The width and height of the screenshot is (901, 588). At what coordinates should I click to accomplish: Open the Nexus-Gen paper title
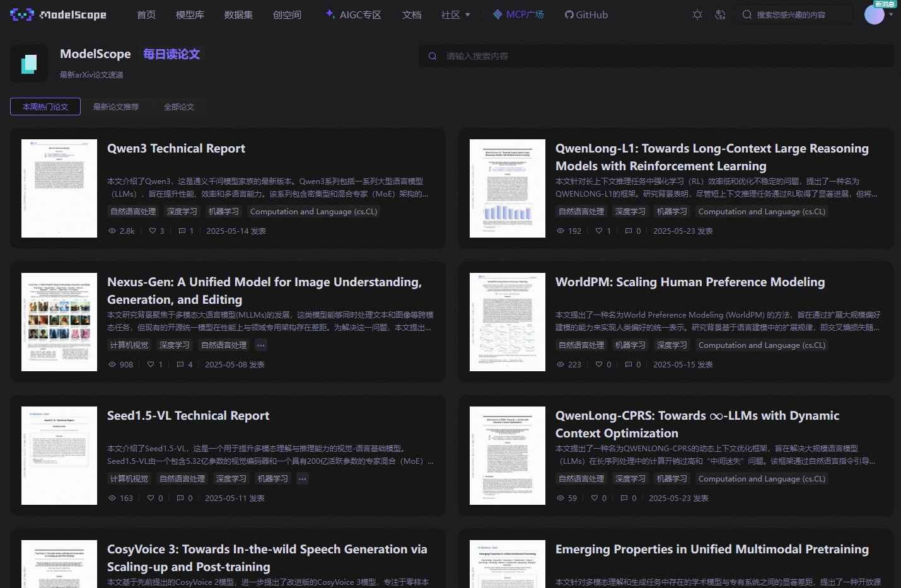pyautogui.click(x=264, y=291)
